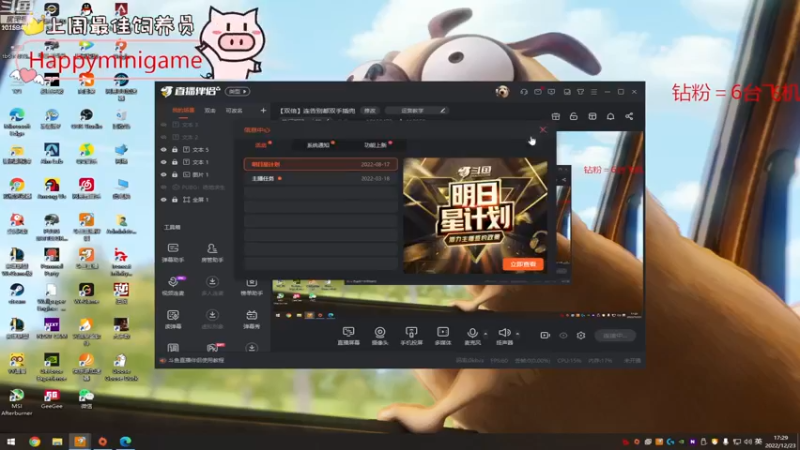Screen dimensions: 800x450
Task: Click the 立即查看 button on the banner
Action: [523, 264]
